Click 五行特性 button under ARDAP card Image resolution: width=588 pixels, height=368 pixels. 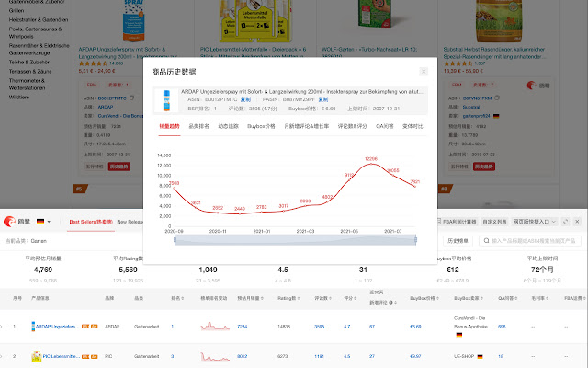click(94, 167)
